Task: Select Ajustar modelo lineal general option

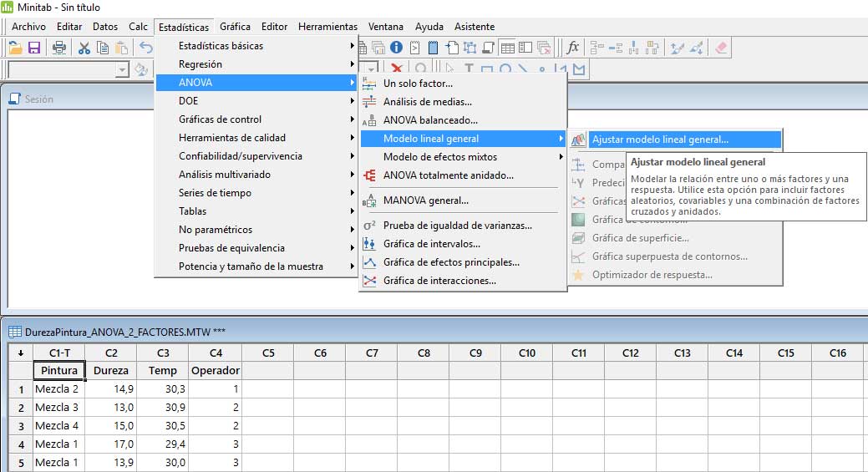Action: pos(660,140)
